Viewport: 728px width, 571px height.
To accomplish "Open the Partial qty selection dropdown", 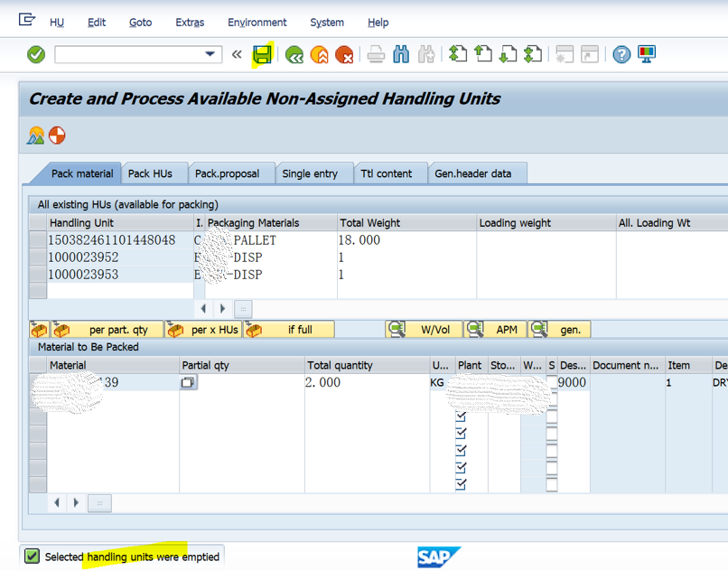I will pos(187,382).
